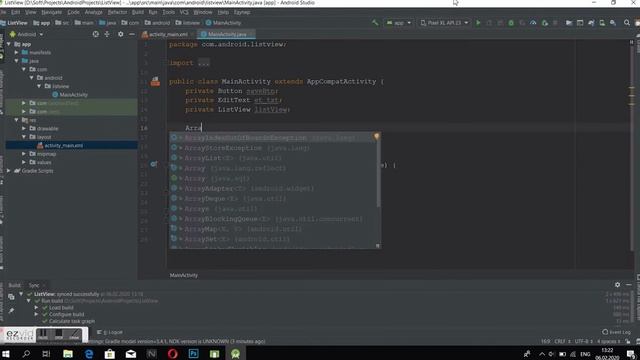Click the gutter icon beside class MainActivity line

click(x=155, y=82)
